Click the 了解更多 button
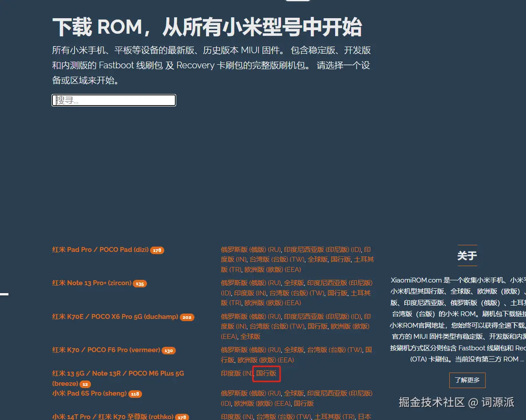Screen dimensions: 526x420 point(467,380)
